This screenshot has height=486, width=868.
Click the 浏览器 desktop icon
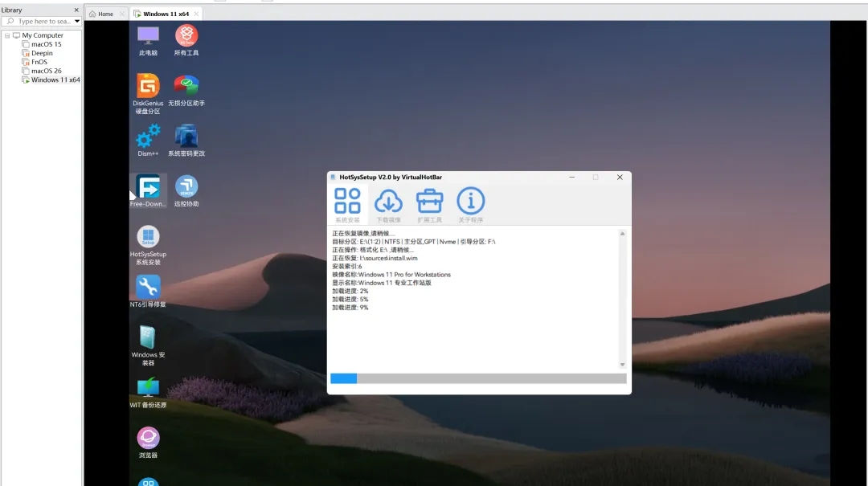tap(148, 443)
